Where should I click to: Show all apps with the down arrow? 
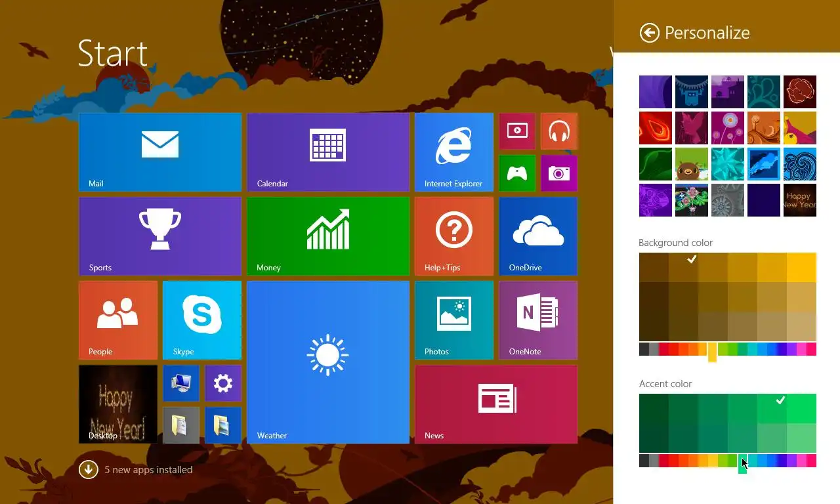tap(88, 470)
